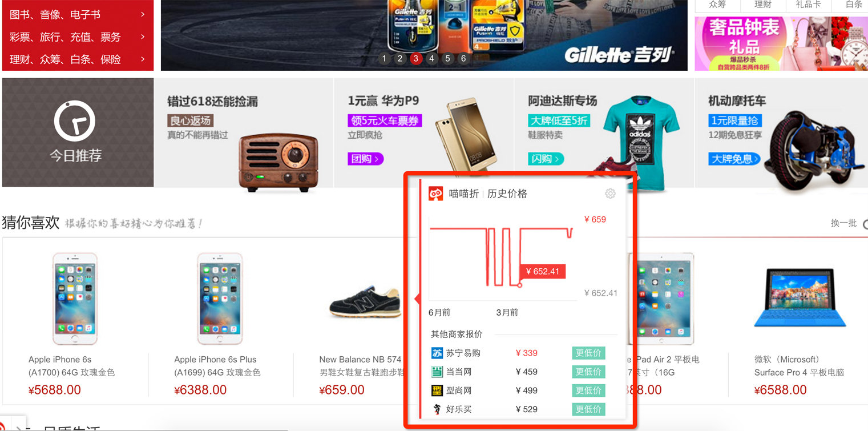The height and width of the screenshot is (431, 868).
Task: Open the 喵喵折 settings gear
Action: (610, 194)
